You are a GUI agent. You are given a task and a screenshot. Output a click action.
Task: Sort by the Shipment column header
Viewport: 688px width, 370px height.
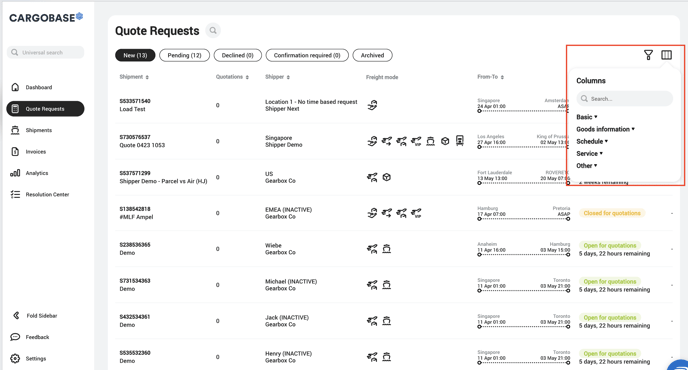click(x=134, y=77)
